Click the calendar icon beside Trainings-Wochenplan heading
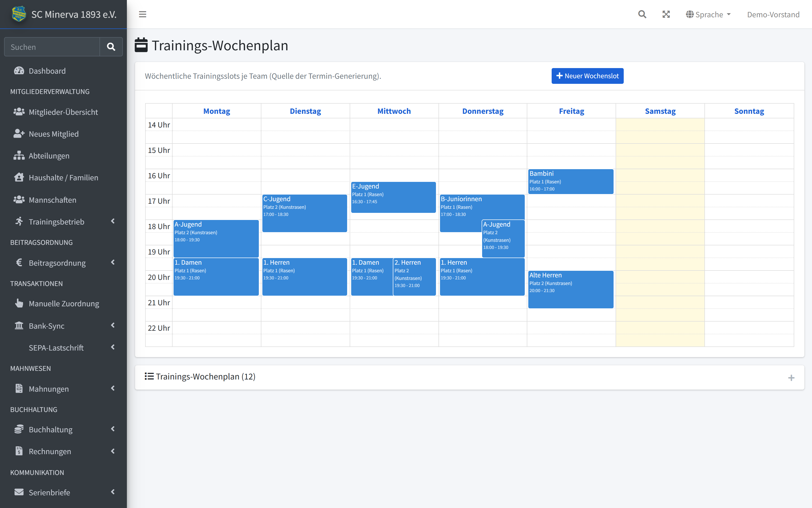The width and height of the screenshot is (812, 508). click(x=141, y=45)
